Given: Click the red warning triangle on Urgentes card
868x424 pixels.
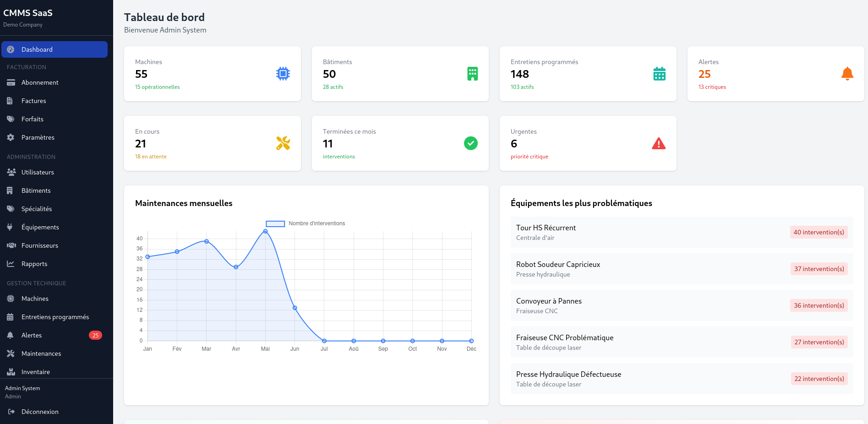Looking at the screenshot, I should coord(659,143).
